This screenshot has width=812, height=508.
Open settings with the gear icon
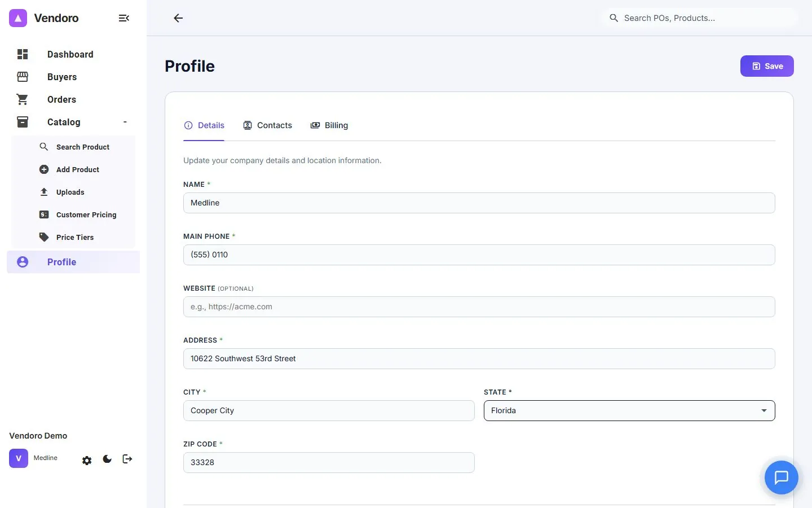(x=87, y=461)
